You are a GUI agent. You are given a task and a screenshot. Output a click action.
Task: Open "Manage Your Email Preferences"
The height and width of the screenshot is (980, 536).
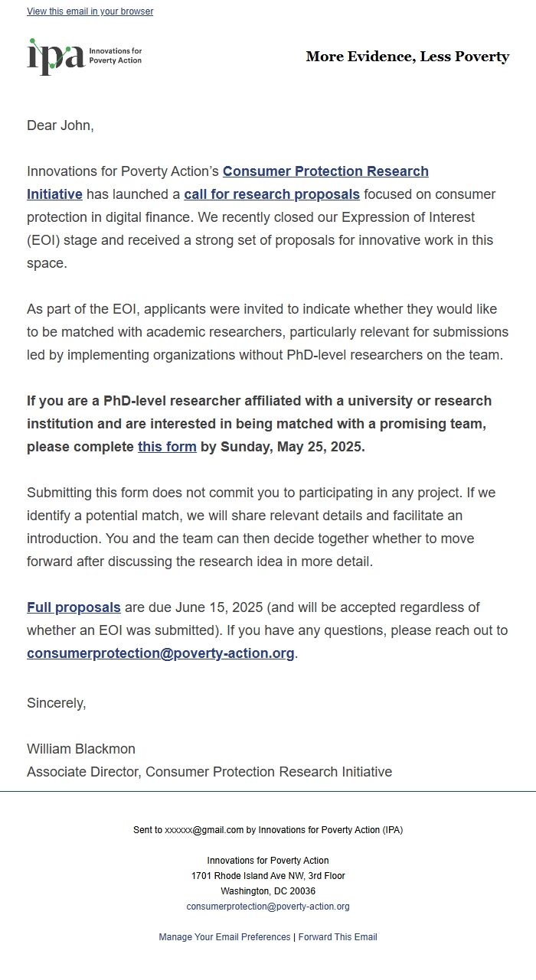pyautogui.click(x=224, y=937)
